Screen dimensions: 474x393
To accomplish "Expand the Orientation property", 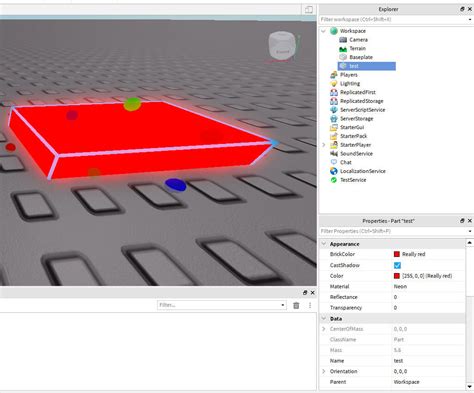I will coord(324,371).
